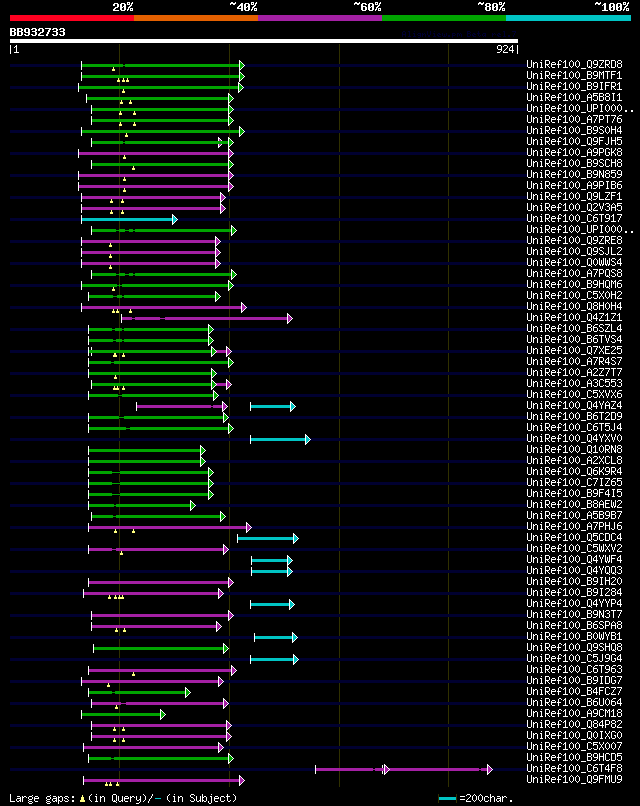Select the UniRef100_Q4YAZ4 label
640x806 pixels.
pyautogui.click(x=574, y=405)
